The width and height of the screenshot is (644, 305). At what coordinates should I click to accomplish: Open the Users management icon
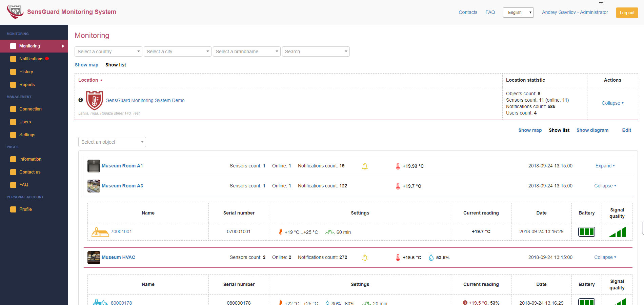coord(13,122)
